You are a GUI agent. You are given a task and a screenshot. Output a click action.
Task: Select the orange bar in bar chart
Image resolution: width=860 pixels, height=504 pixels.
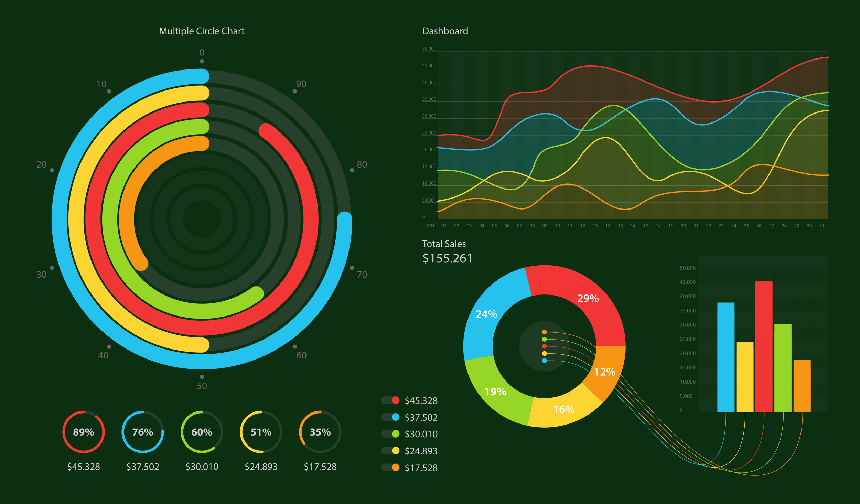pyautogui.click(x=802, y=386)
